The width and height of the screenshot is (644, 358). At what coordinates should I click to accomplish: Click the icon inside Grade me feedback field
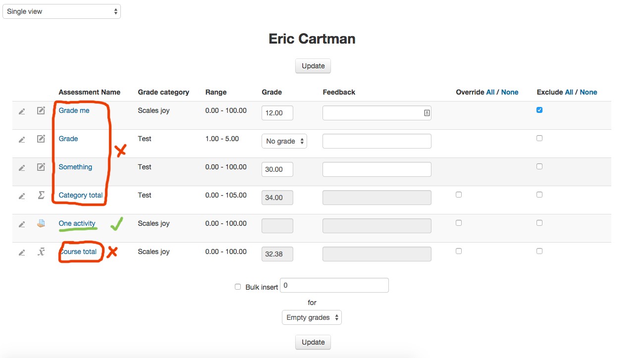[427, 113]
